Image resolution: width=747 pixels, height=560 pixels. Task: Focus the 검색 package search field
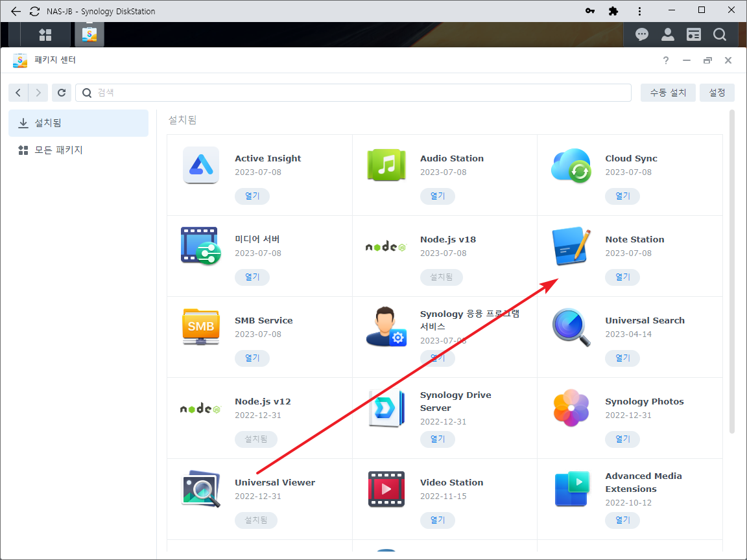click(353, 93)
